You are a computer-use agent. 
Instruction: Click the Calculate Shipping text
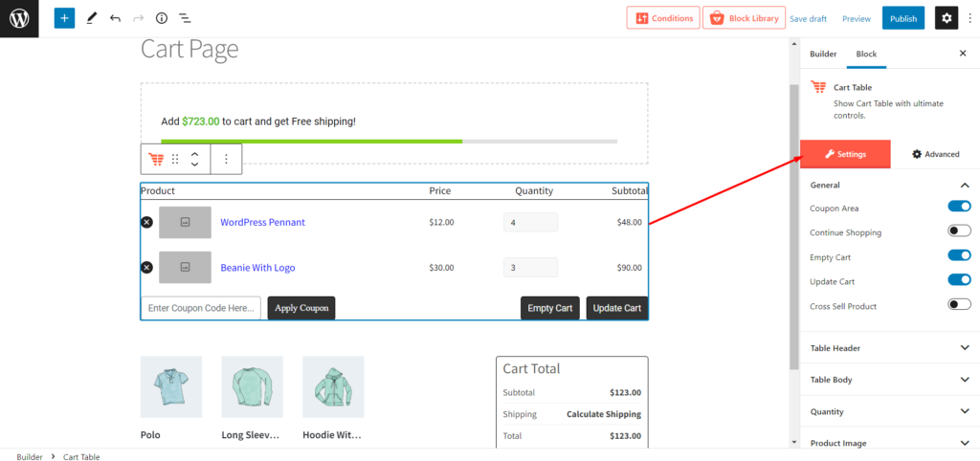click(x=604, y=414)
